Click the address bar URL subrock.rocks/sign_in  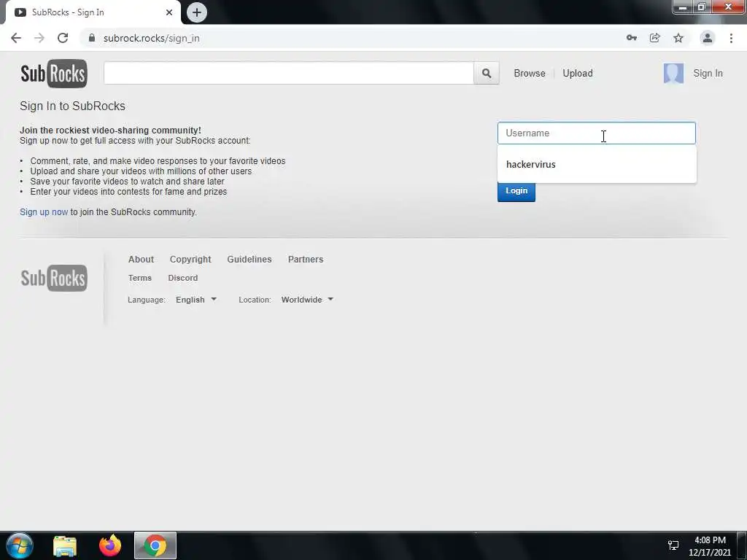tap(152, 38)
